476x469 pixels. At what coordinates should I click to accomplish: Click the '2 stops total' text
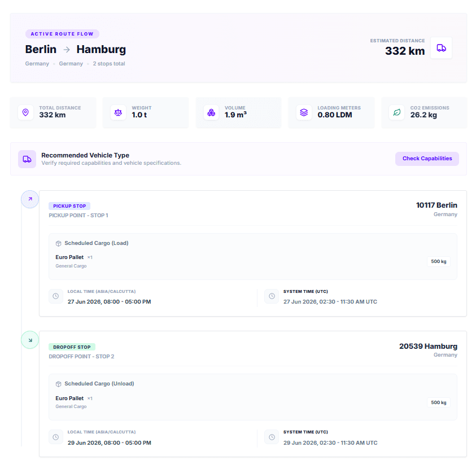(109, 64)
